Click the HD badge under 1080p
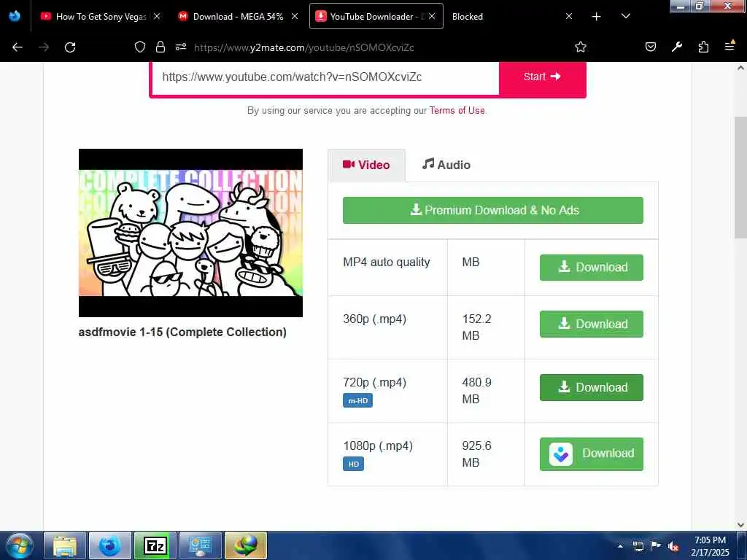This screenshot has width=747, height=560. tap(354, 464)
